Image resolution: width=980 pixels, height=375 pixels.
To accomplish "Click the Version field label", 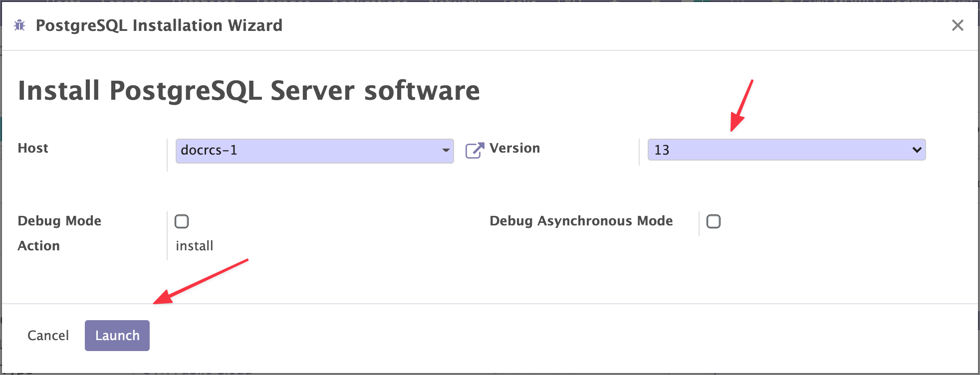I will coord(514,148).
